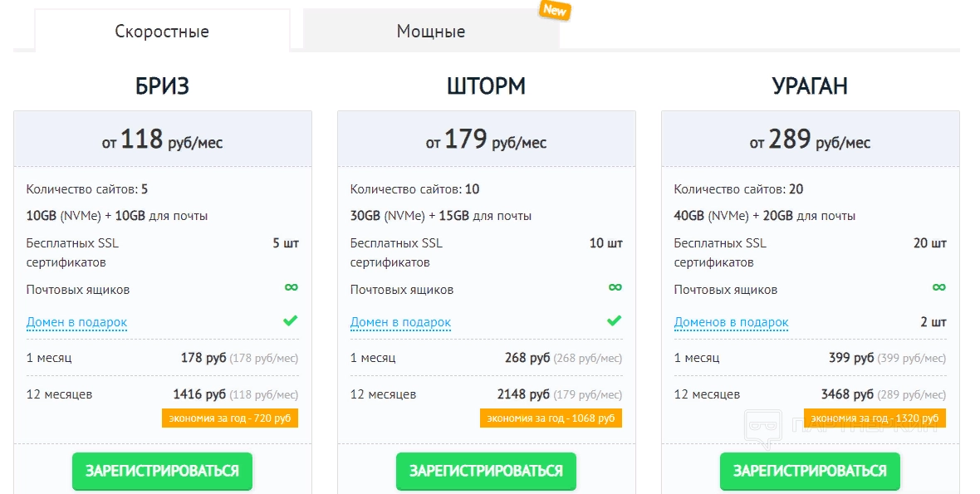Click infinity icon in ШТОРМ plan
This screenshot has height=494, width=980.
click(615, 287)
